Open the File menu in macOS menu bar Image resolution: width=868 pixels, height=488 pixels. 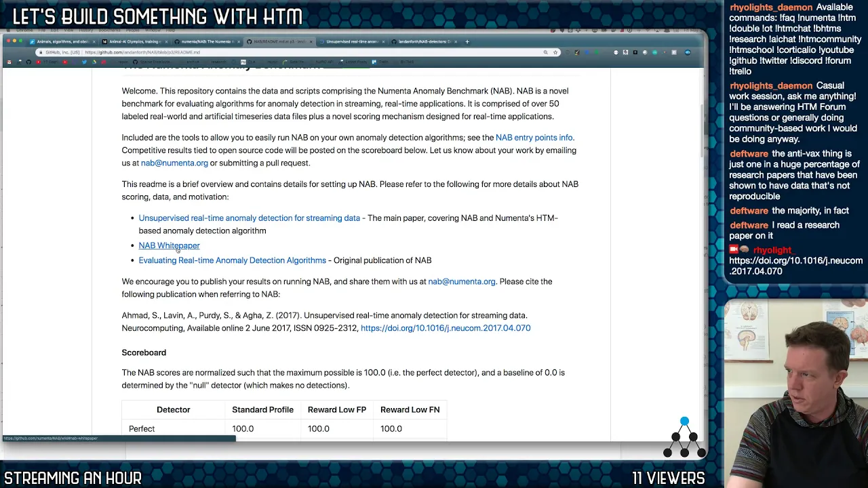42,30
